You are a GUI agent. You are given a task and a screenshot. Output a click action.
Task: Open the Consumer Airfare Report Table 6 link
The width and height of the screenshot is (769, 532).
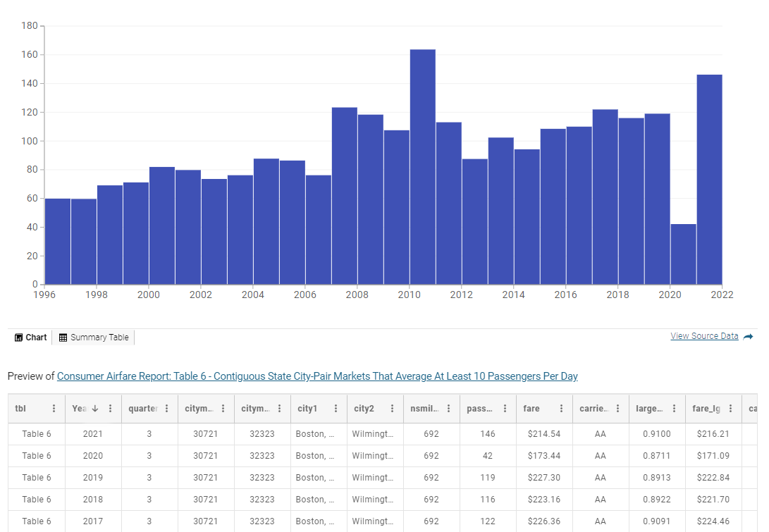[x=317, y=376]
